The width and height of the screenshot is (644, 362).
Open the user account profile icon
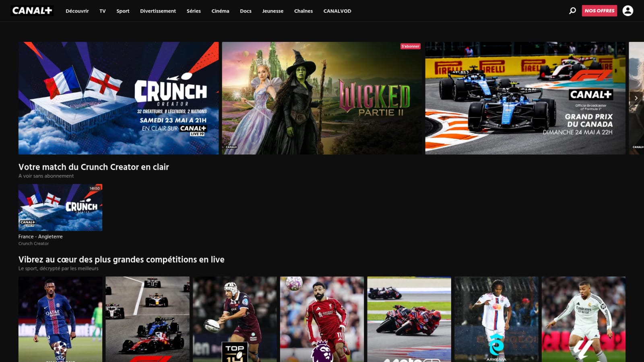click(x=628, y=11)
